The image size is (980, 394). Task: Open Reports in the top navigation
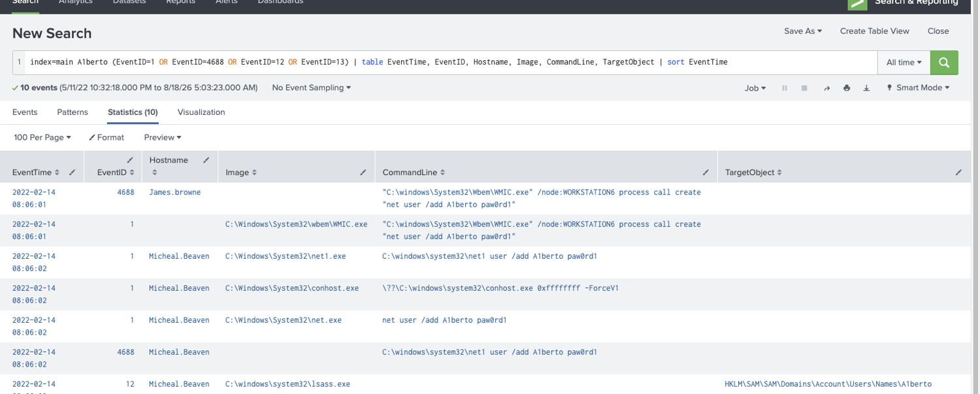click(x=181, y=2)
